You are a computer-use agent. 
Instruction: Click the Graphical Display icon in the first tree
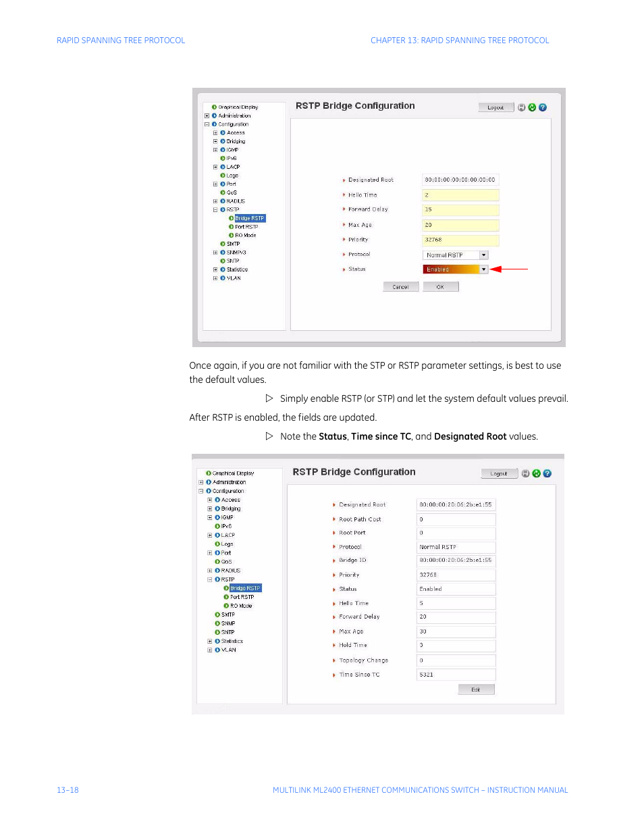[x=214, y=107]
